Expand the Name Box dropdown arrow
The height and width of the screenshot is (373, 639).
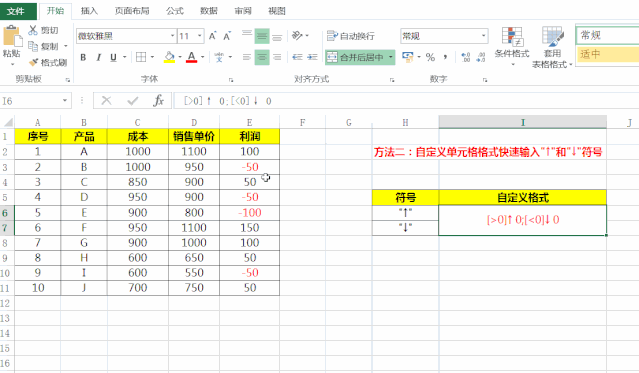click(65, 100)
